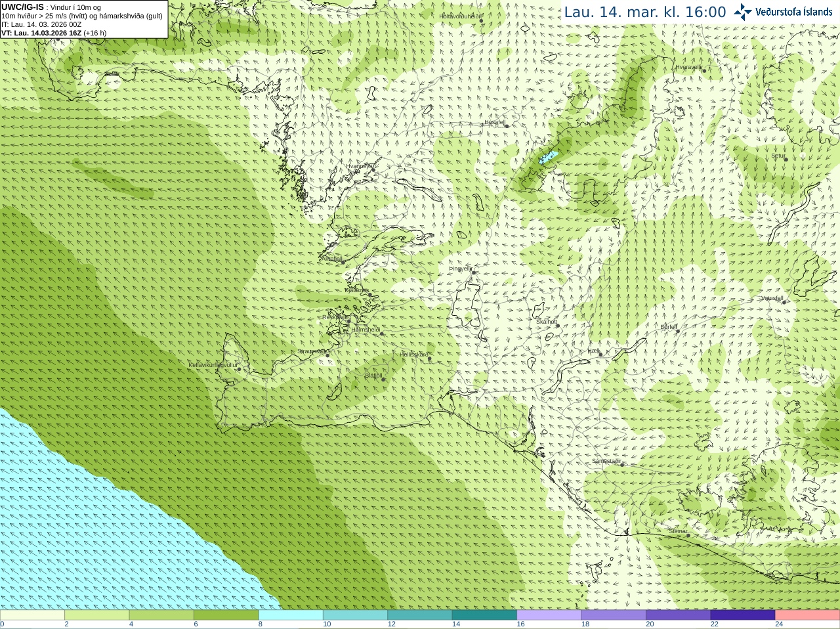
Task: Click the Keflavíkurflugvöllur station label
Action: (213, 364)
